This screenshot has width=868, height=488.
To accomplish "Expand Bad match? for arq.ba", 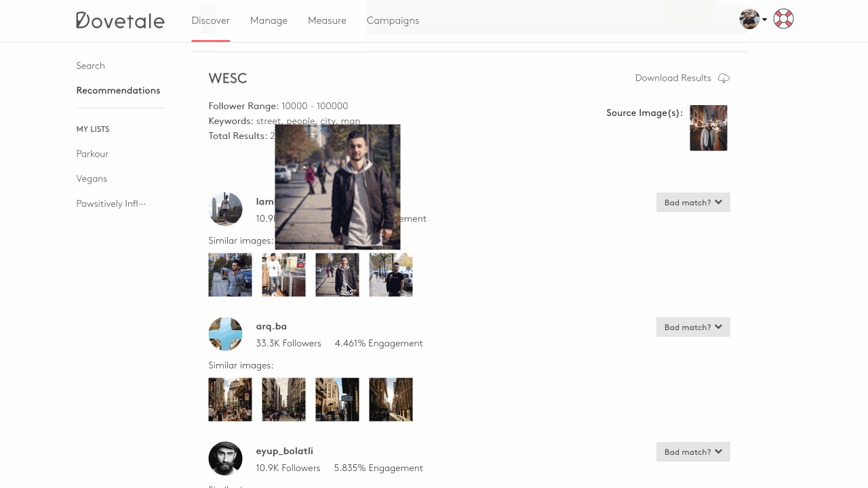I will tap(693, 327).
